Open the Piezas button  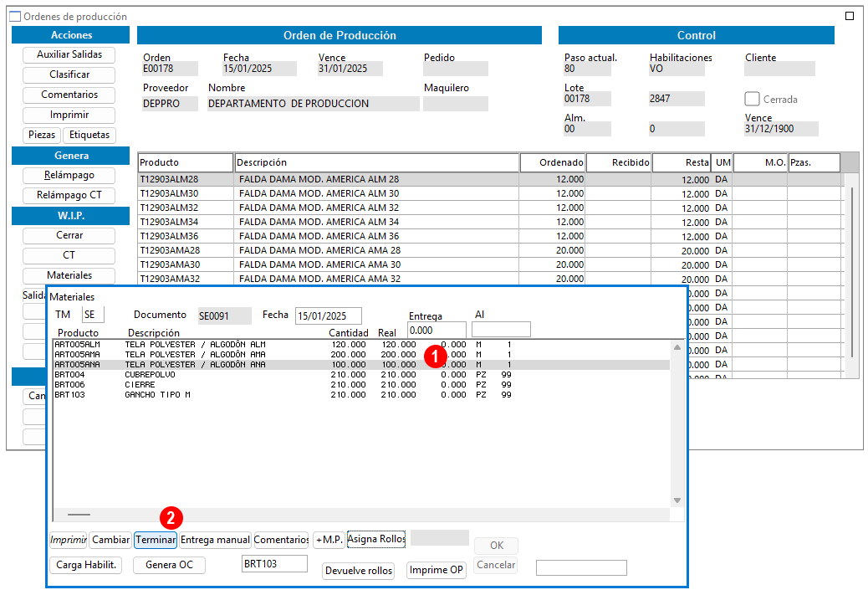coord(42,136)
